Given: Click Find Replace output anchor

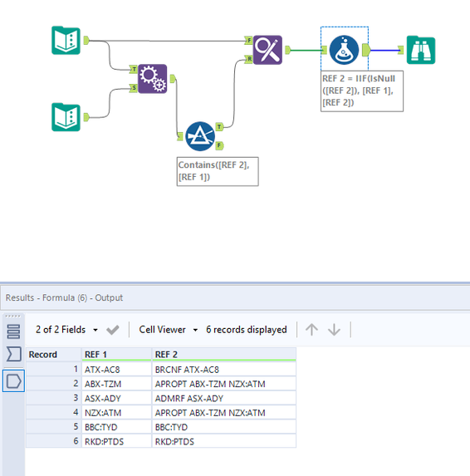Looking at the screenshot, I should (287, 50).
